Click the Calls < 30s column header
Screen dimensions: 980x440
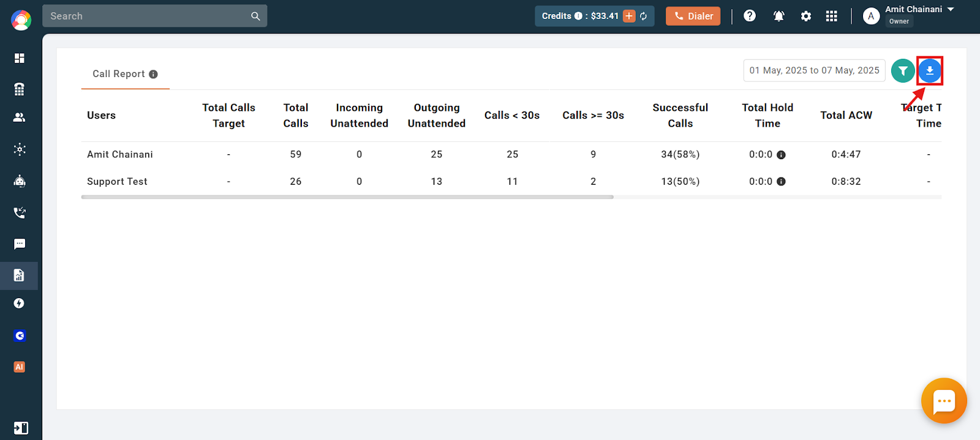pos(512,115)
